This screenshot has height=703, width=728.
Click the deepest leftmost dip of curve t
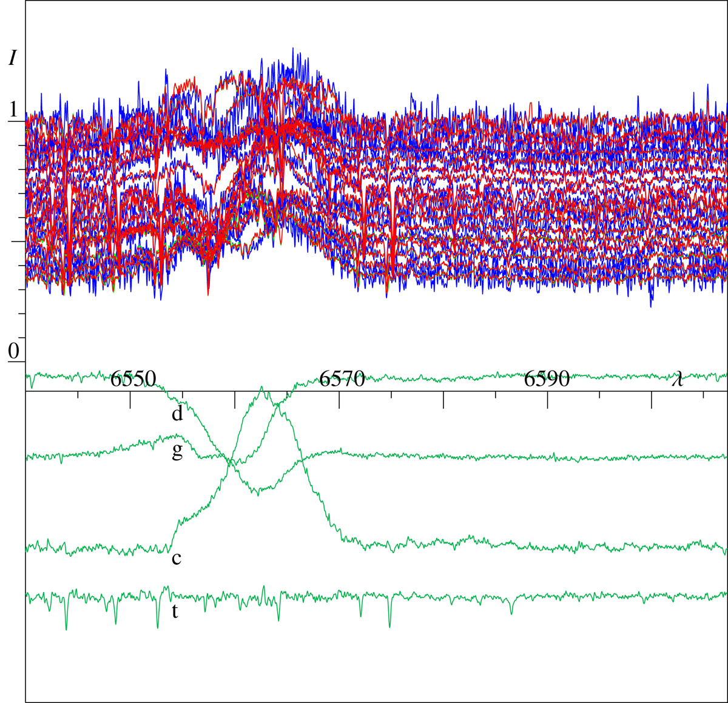[x=66, y=628]
